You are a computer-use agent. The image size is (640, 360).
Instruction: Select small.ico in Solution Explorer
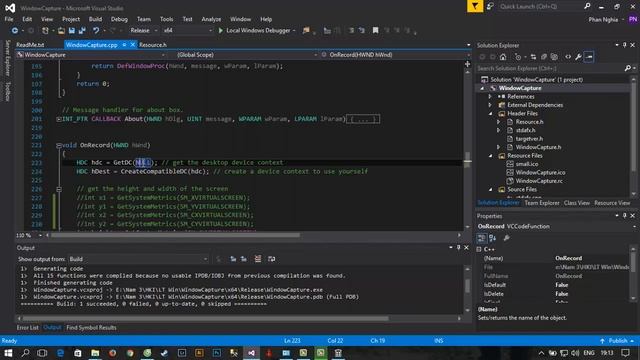(527, 164)
